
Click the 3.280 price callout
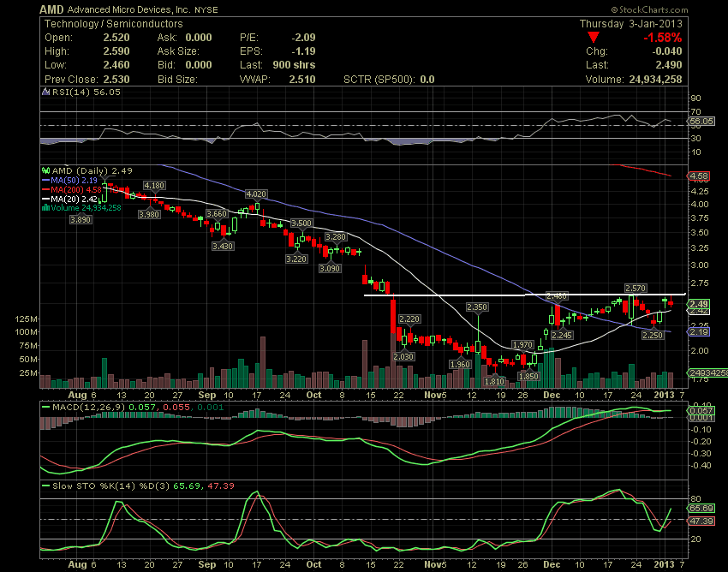tap(335, 237)
